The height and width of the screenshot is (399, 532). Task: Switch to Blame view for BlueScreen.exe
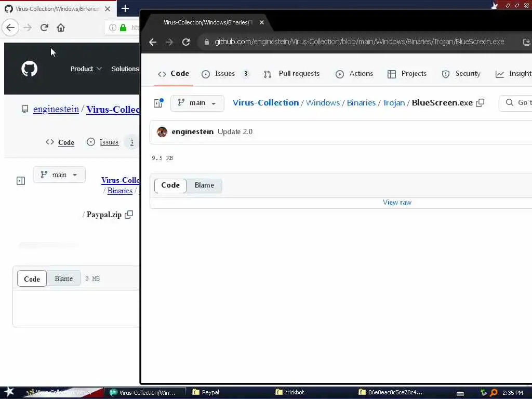(204, 185)
